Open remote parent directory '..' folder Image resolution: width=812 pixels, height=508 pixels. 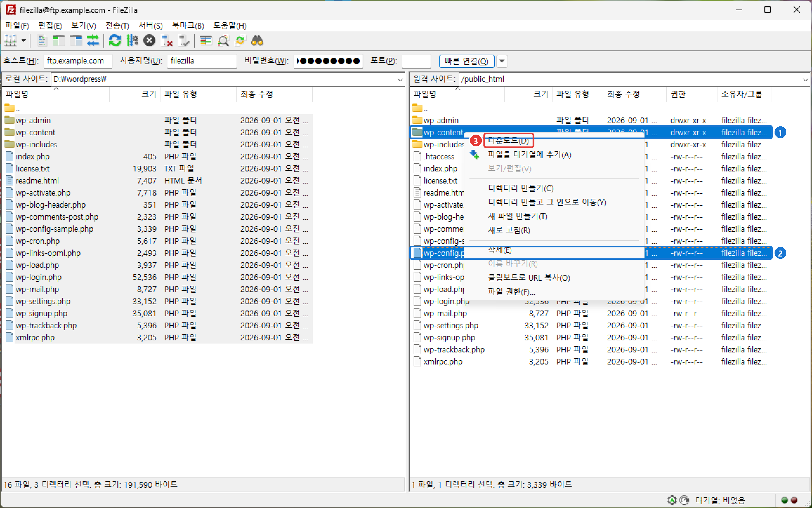click(x=420, y=108)
